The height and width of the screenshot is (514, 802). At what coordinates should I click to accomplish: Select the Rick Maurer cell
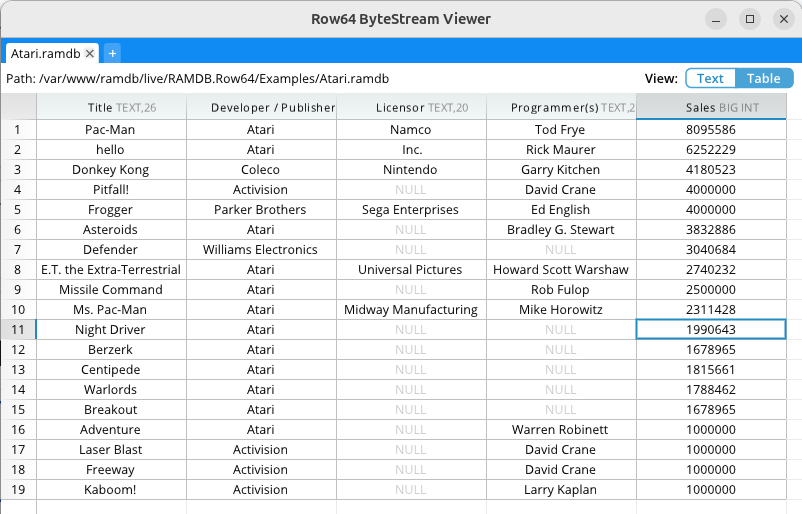pyautogui.click(x=561, y=149)
